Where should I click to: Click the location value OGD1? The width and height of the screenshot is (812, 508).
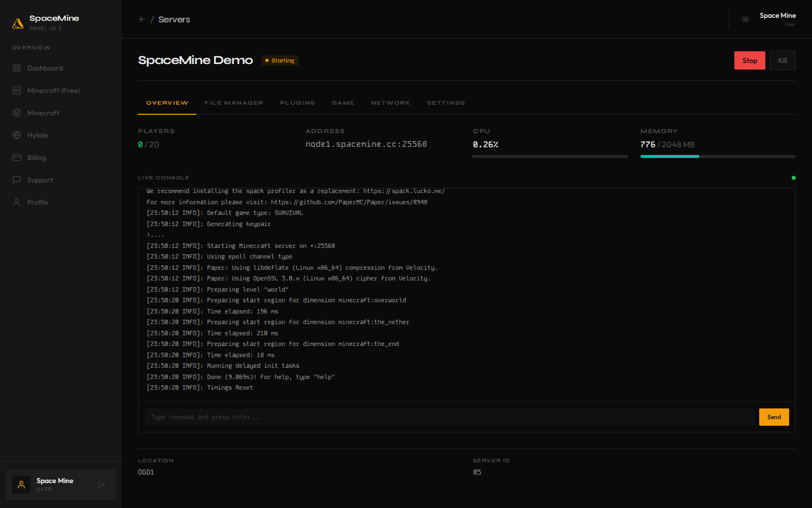click(146, 472)
